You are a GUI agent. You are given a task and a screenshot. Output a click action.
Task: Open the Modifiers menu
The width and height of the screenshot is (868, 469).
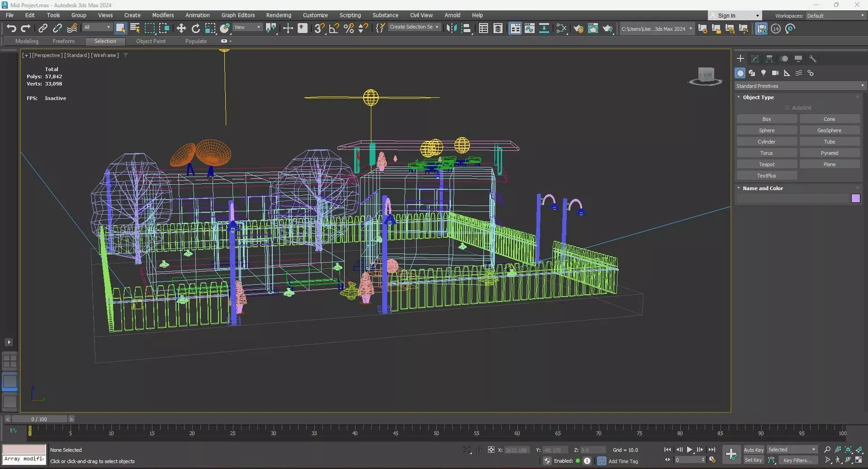point(163,15)
